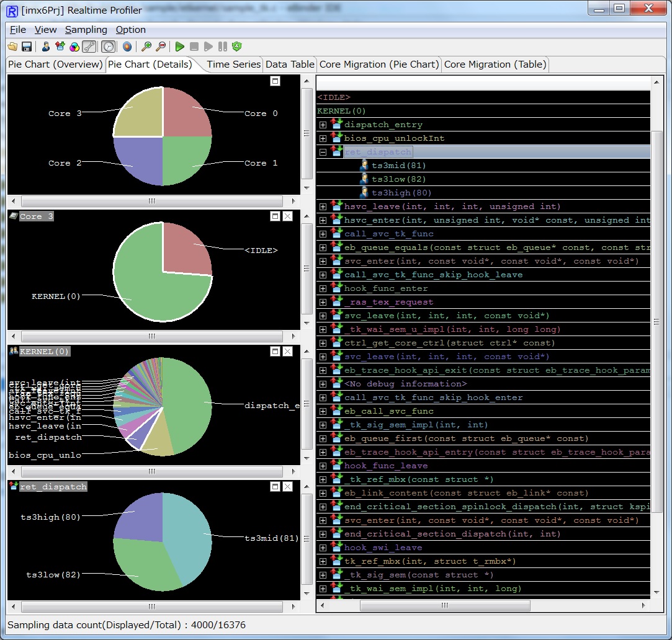
Task: Select the <IDLE> row in tree
Action: [483, 97]
